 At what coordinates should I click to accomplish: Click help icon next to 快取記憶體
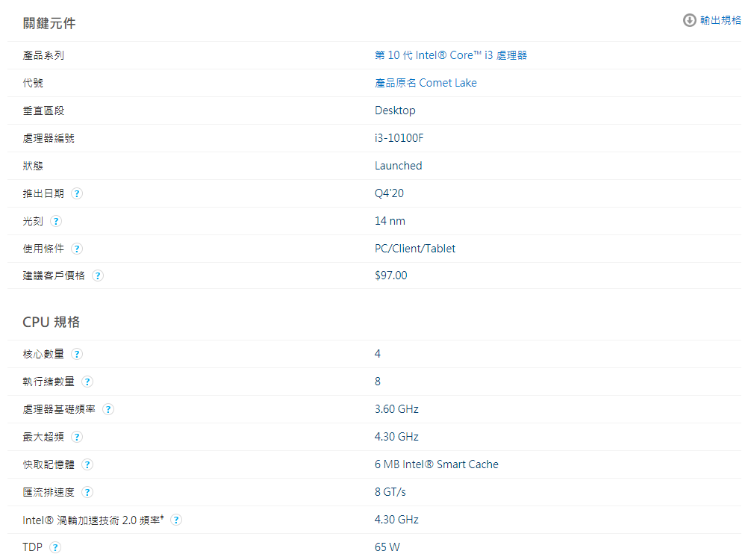point(87,464)
